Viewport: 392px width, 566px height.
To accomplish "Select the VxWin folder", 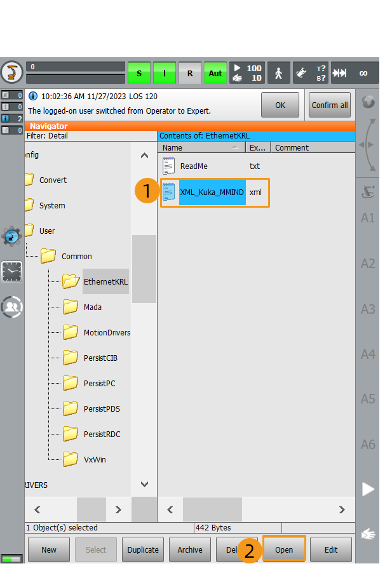I will pos(95,459).
